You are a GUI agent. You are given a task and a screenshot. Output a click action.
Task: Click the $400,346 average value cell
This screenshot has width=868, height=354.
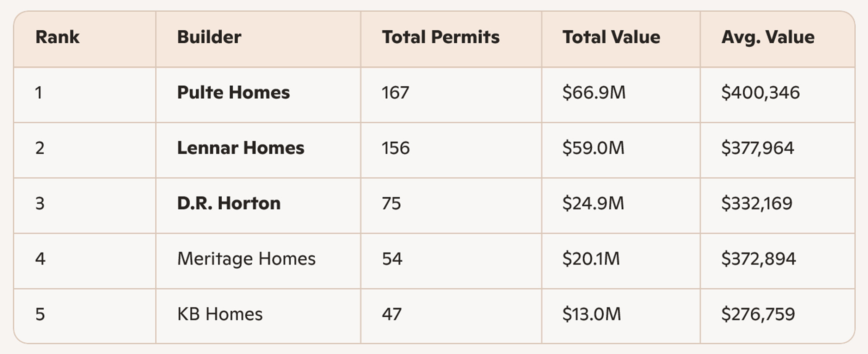(x=760, y=93)
